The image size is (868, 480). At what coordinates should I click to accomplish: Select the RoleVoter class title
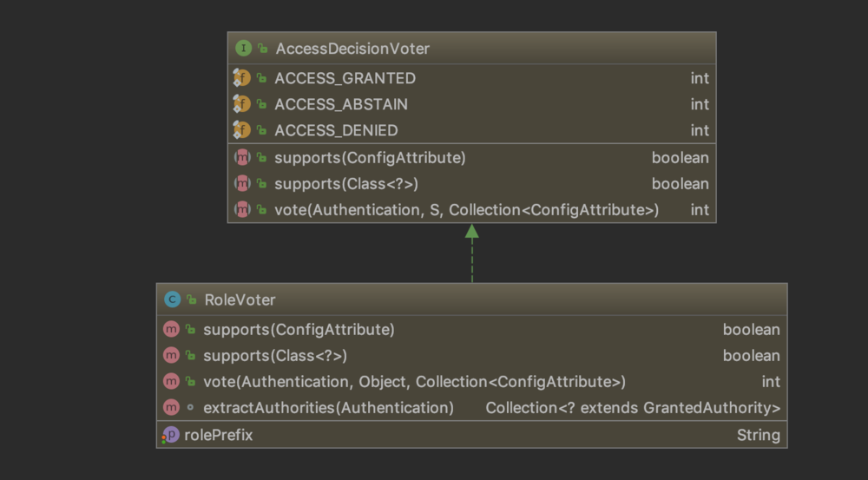[x=240, y=299]
